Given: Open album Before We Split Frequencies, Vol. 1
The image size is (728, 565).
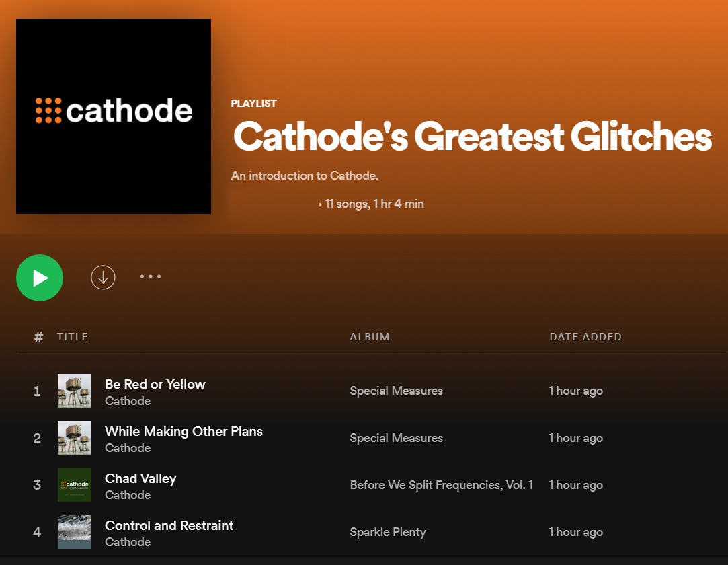Looking at the screenshot, I should coord(441,485).
